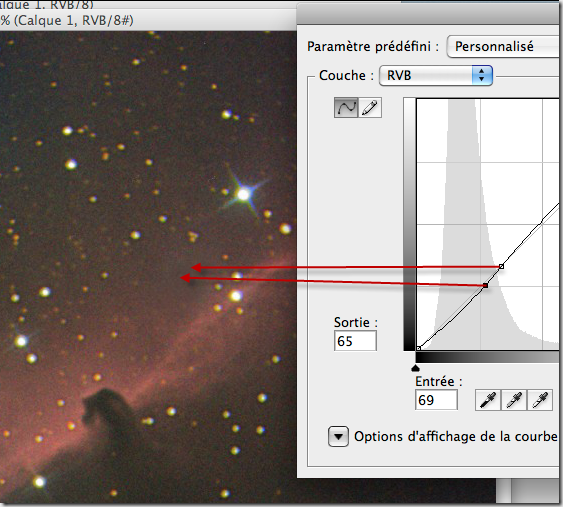Click the Calque 1 document title tab
Viewport: 563px width, 507px height.
67,20
